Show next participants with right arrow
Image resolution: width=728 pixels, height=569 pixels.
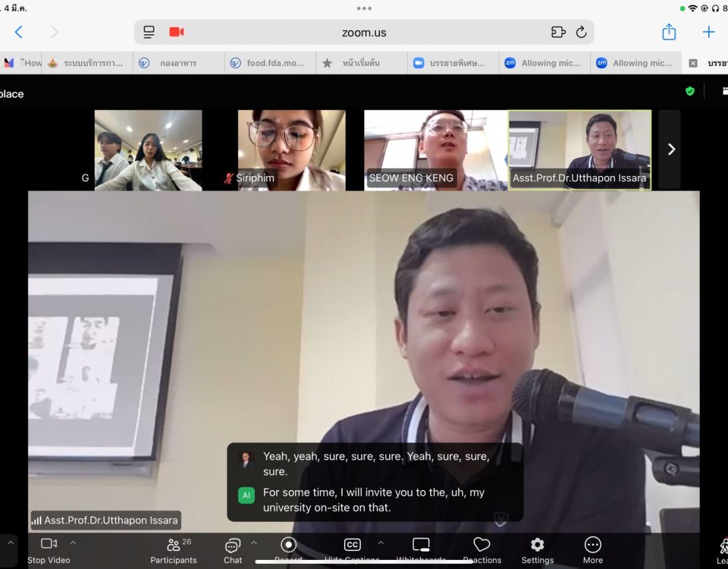click(x=670, y=149)
